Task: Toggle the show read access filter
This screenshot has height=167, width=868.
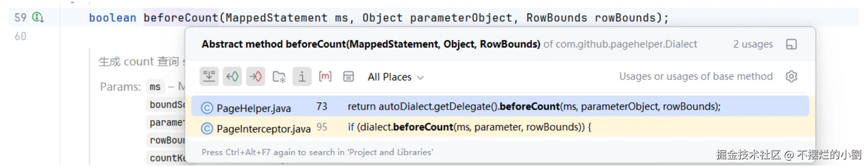Action: coord(232,77)
